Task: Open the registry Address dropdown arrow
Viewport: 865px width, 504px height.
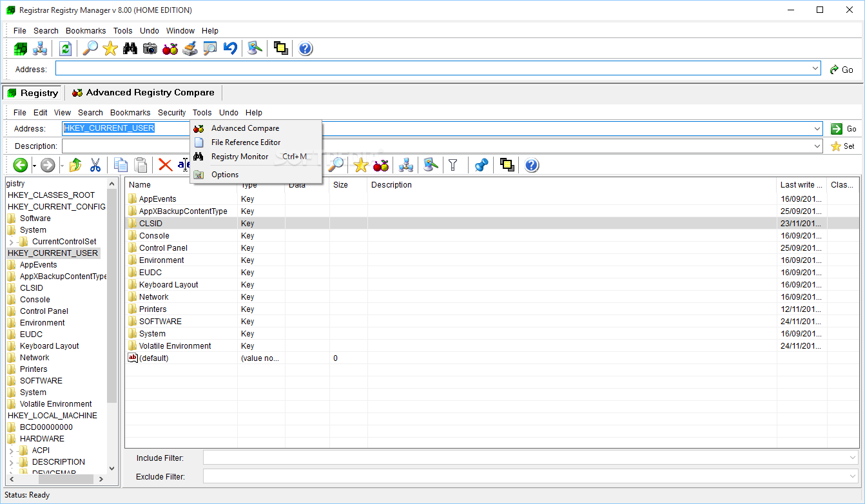Action: tap(817, 128)
